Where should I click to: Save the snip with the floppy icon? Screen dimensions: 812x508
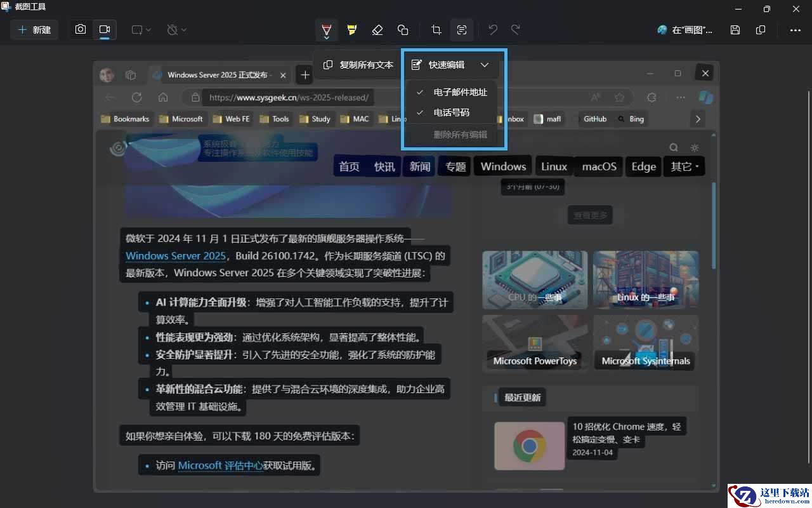735,30
